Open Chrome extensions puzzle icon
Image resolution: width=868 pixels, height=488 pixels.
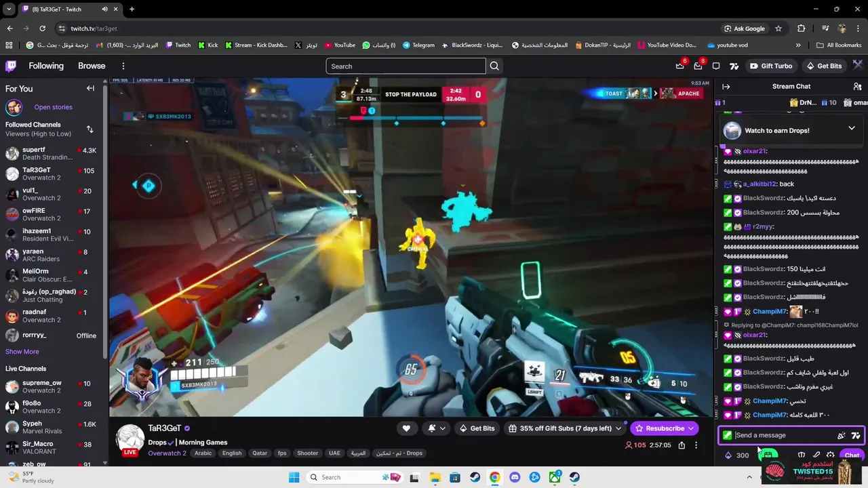click(x=802, y=28)
